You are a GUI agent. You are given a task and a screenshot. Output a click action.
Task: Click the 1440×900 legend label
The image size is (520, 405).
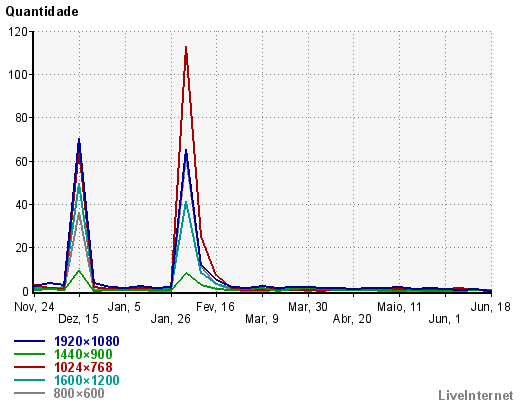[x=83, y=354]
